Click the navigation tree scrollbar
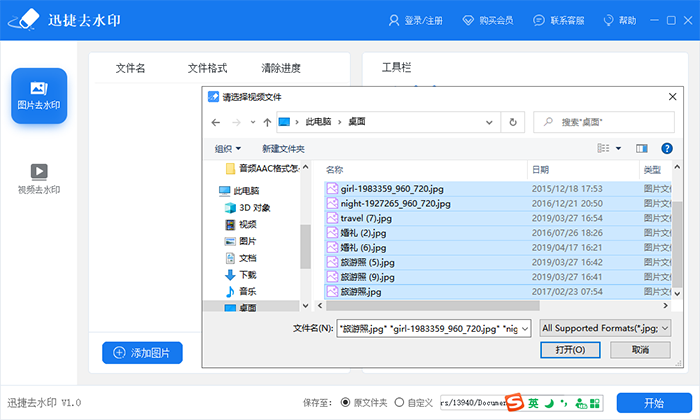The width and height of the screenshot is (700, 420). 305,246
